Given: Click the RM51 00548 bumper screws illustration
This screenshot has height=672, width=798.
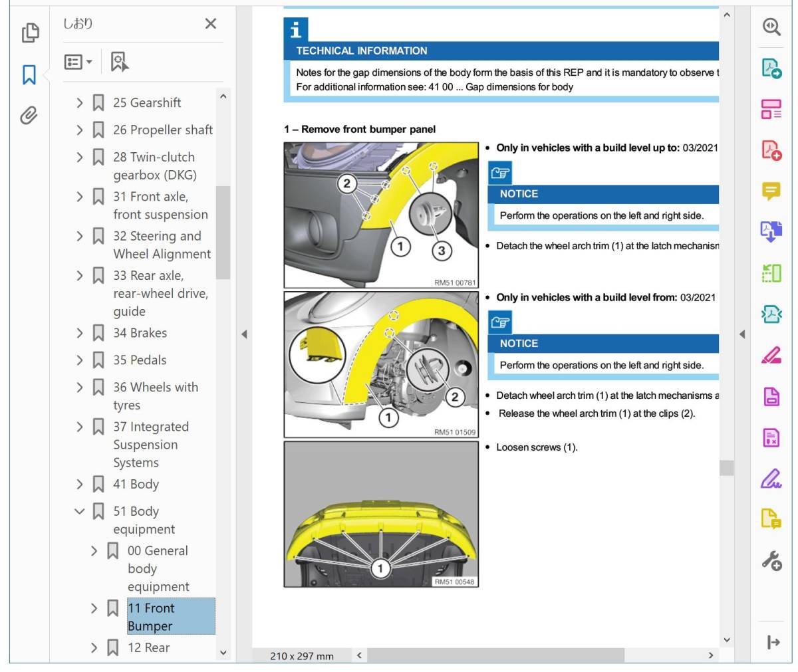Looking at the screenshot, I should click(381, 514).
